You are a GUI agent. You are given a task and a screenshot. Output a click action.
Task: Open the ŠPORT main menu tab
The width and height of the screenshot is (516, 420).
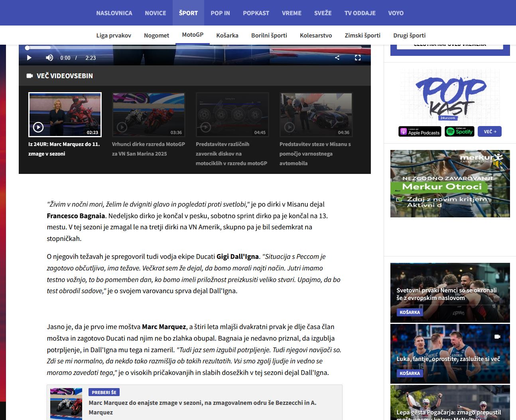(188, 13)
